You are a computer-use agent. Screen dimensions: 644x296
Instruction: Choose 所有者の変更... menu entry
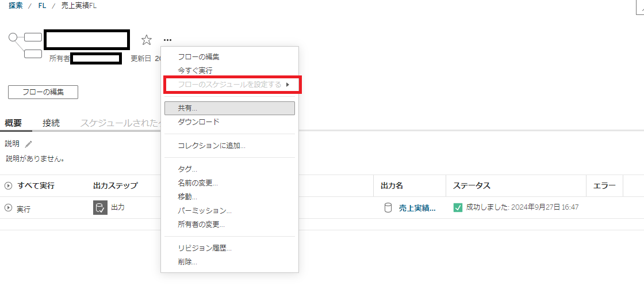(x=229, y=225)
